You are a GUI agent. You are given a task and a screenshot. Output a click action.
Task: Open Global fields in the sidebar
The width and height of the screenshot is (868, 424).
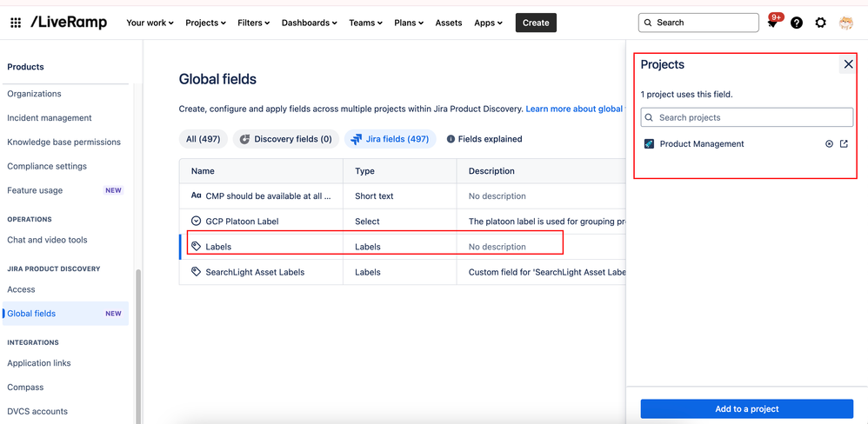[x=65, y=314]
